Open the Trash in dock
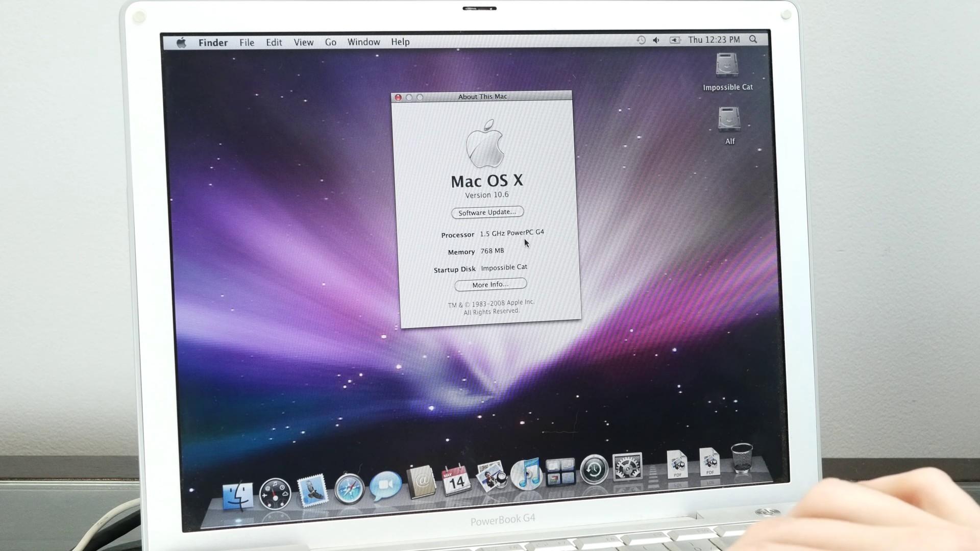The width and height of the screenshot is (980, 551). coord(742,458)
